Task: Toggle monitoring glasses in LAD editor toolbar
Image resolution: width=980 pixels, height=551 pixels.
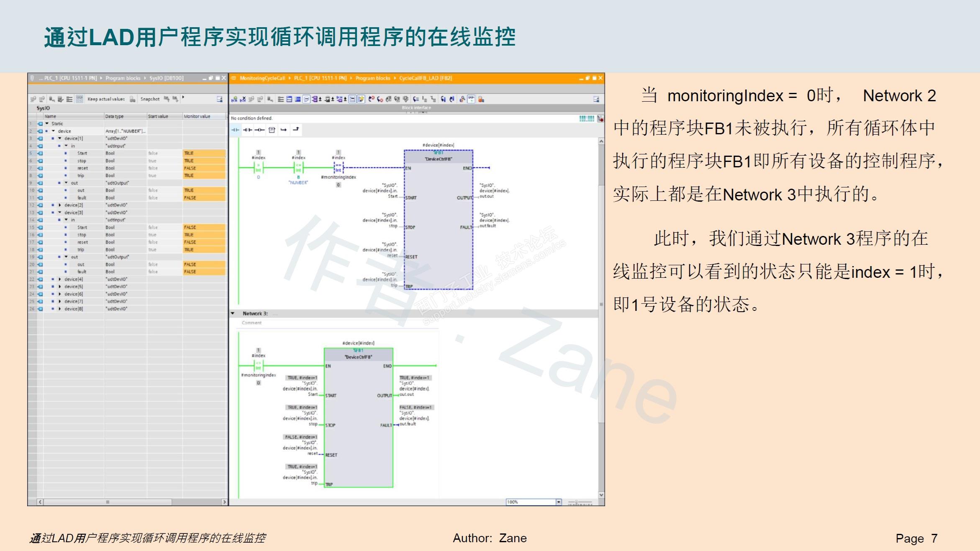Action: click(471, 99)
